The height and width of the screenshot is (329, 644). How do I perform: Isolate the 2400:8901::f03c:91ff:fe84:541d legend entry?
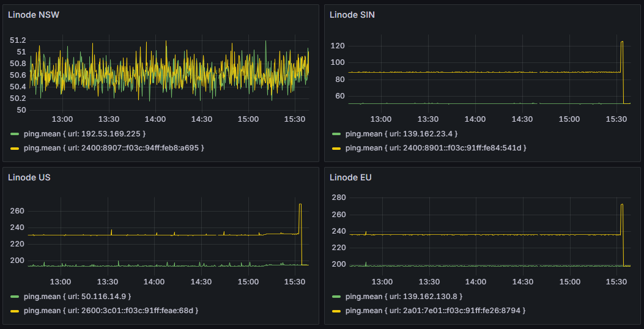click(x=436, y=147)
